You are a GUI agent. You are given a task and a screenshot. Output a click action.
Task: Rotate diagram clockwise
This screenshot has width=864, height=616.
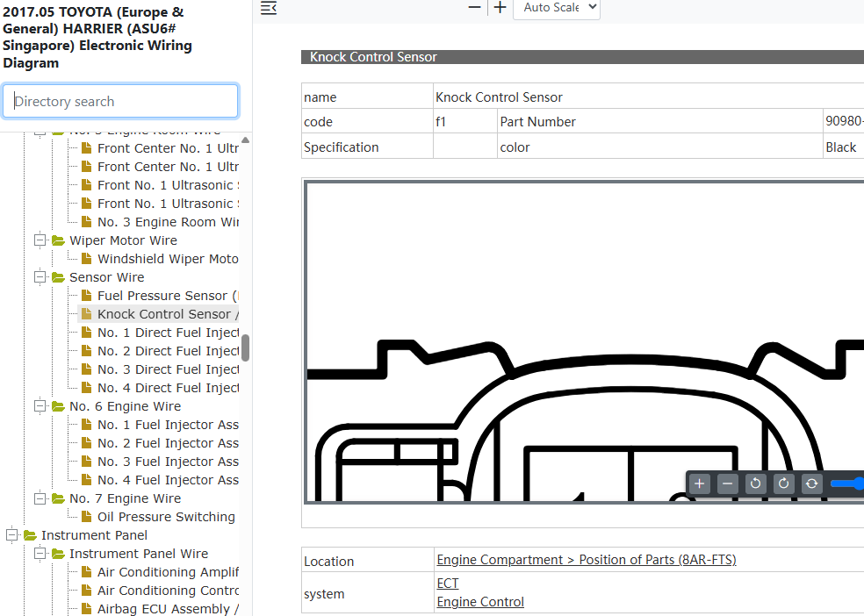click(x=783, y=483)
